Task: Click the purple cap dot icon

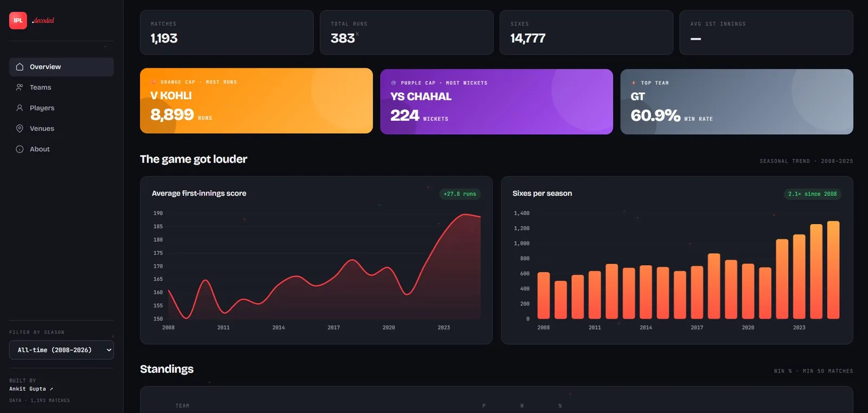Action: click(x=393, y=83)
